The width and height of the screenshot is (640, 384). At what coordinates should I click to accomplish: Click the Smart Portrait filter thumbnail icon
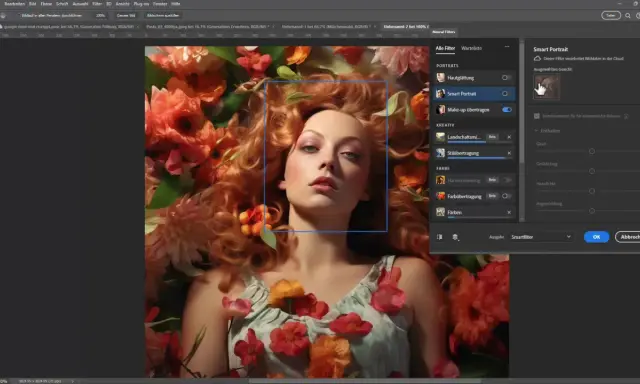tap(440, 94)
